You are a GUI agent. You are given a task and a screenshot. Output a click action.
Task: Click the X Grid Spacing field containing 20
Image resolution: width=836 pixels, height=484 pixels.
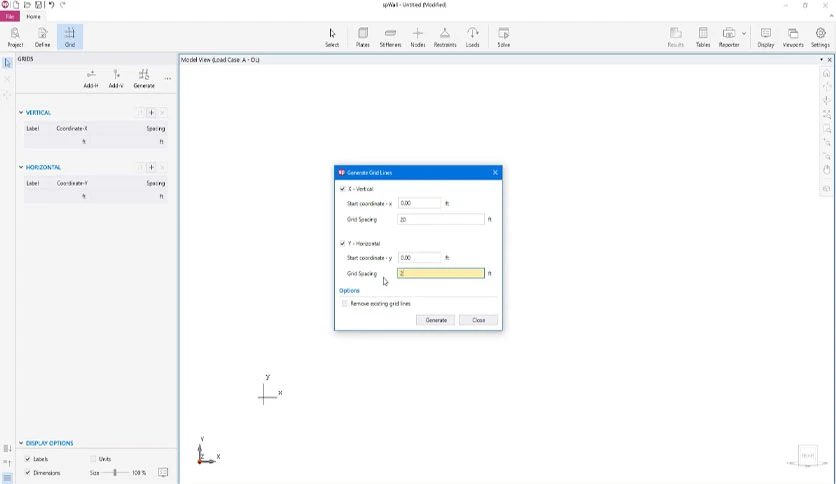441,219
